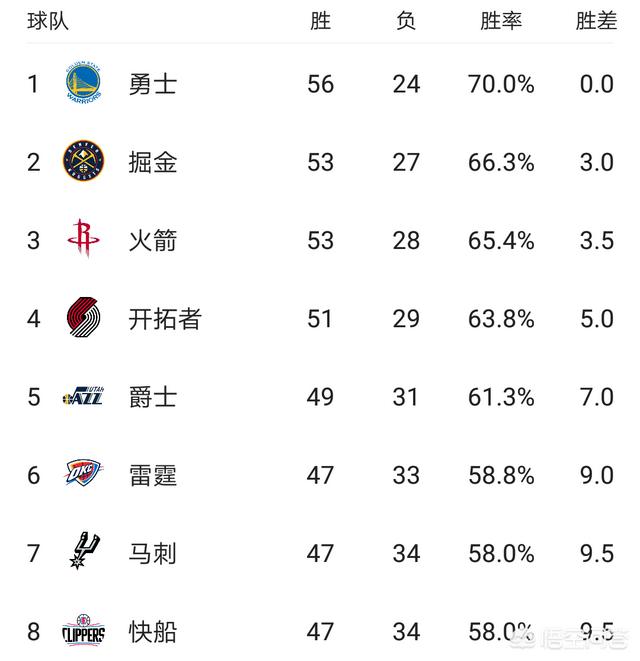The height and width of the screenshot is (661, 640).
Task: Sort by the 胜 column header
Action: coord(320,22)
